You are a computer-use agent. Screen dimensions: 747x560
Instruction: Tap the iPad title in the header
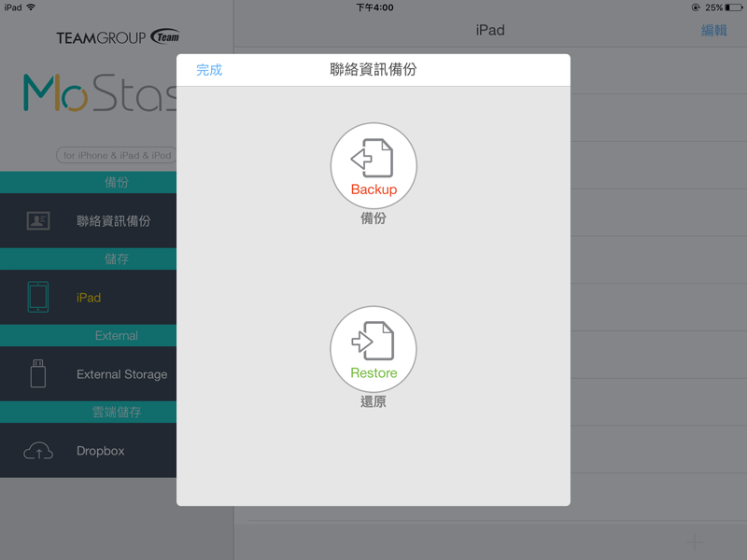[490, 30]
